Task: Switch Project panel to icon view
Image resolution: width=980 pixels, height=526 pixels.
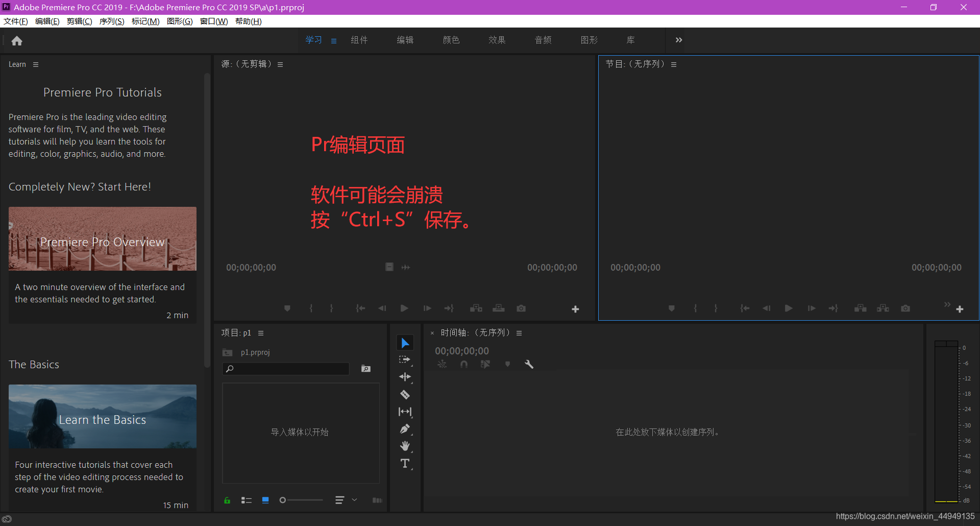Action: pos(265,500)
